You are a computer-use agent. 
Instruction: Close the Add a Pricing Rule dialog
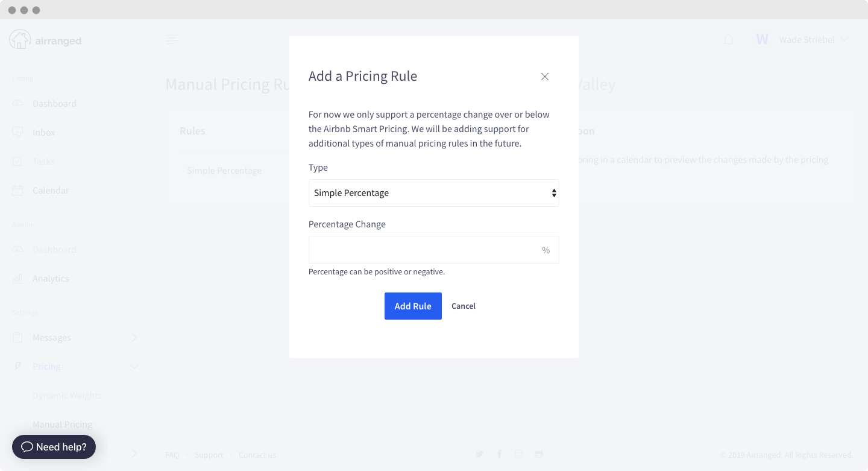point(545,77)
